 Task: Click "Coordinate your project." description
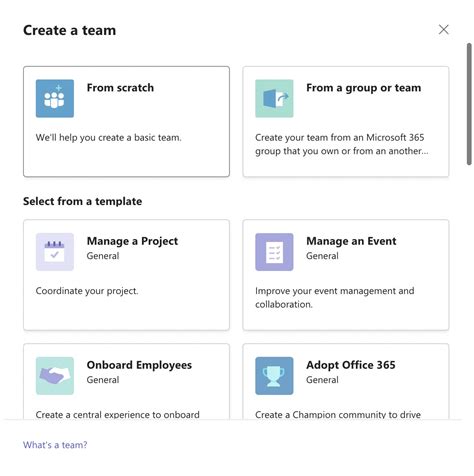point(87,291)
